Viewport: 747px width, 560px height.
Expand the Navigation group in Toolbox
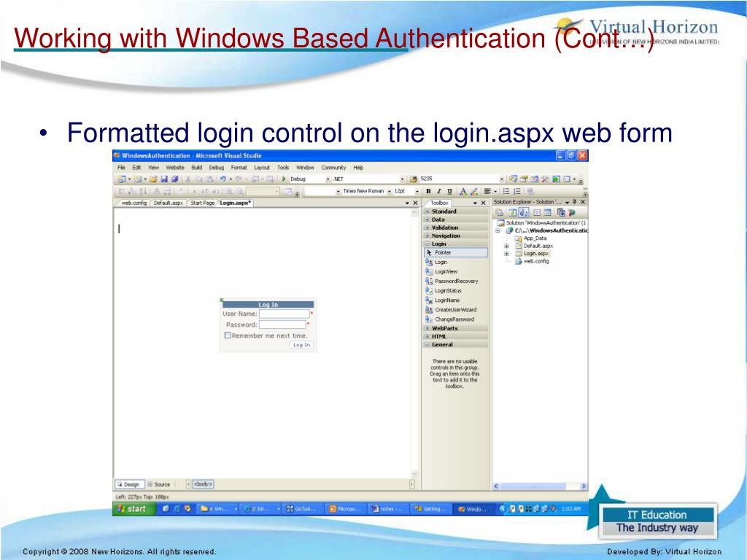[427, 236]
